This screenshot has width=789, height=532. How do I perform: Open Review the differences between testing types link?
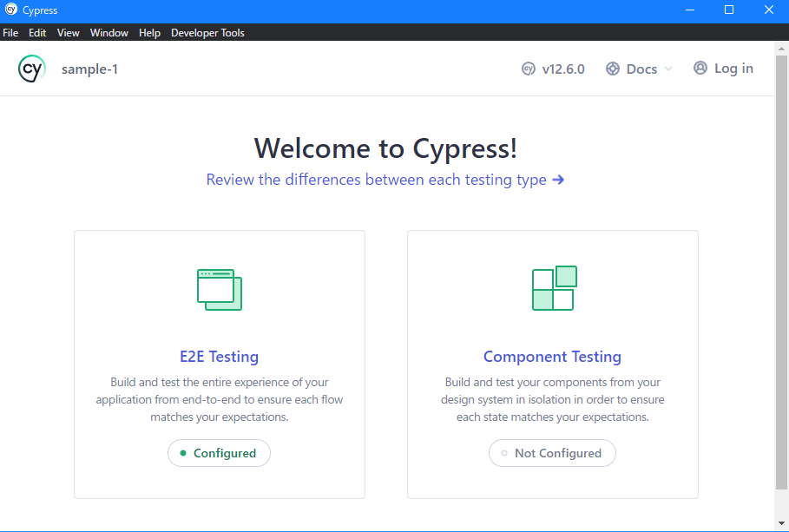tap(385, 180)
